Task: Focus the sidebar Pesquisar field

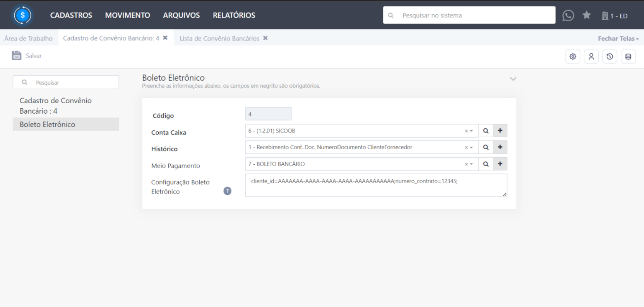Action: [66, 82]
